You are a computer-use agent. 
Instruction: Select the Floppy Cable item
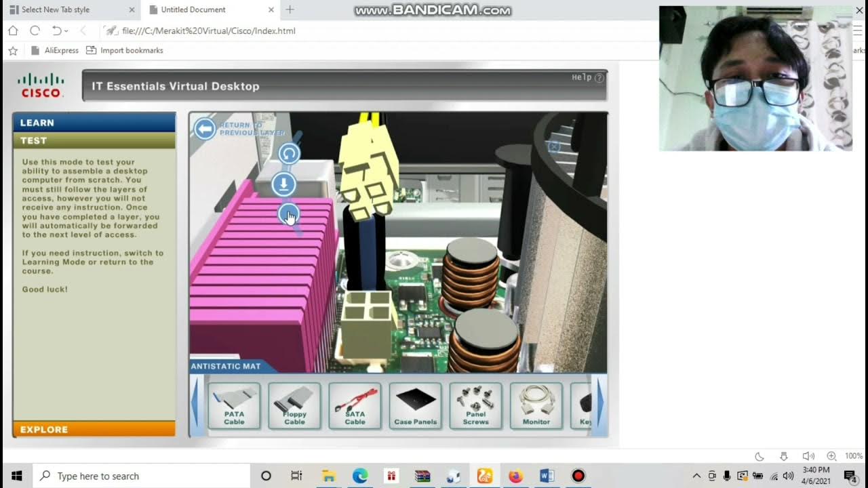tap(294, 405)
